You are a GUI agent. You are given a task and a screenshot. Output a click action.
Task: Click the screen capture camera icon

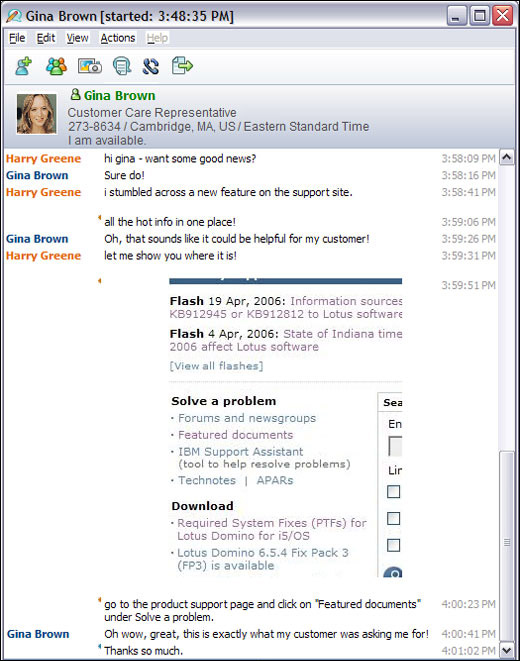[90, 66]
